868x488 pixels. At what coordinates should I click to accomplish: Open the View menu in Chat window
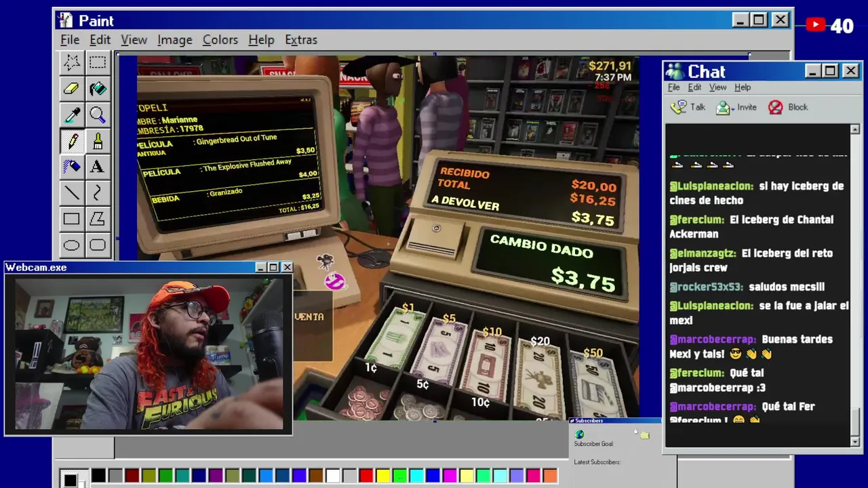pos(717,87)
